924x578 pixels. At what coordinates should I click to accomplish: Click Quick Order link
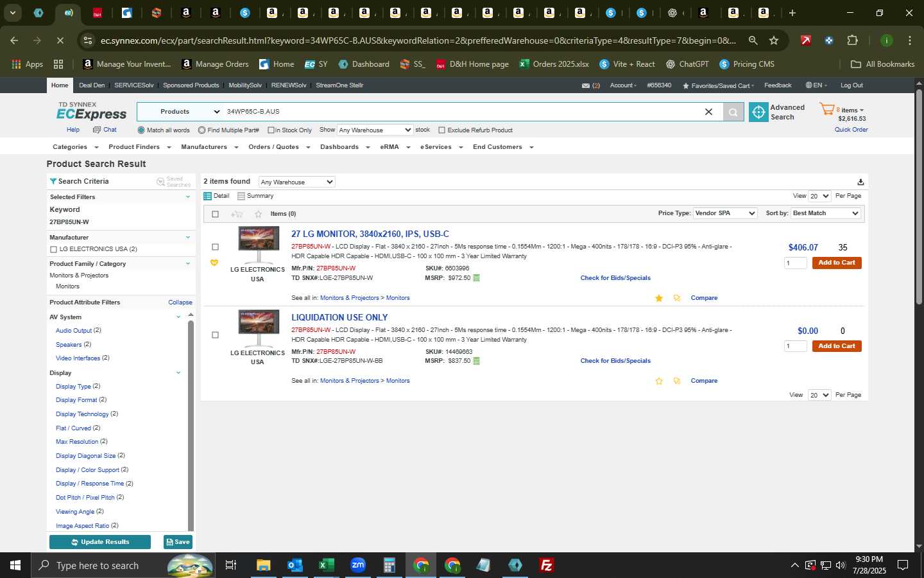(851, 130)
